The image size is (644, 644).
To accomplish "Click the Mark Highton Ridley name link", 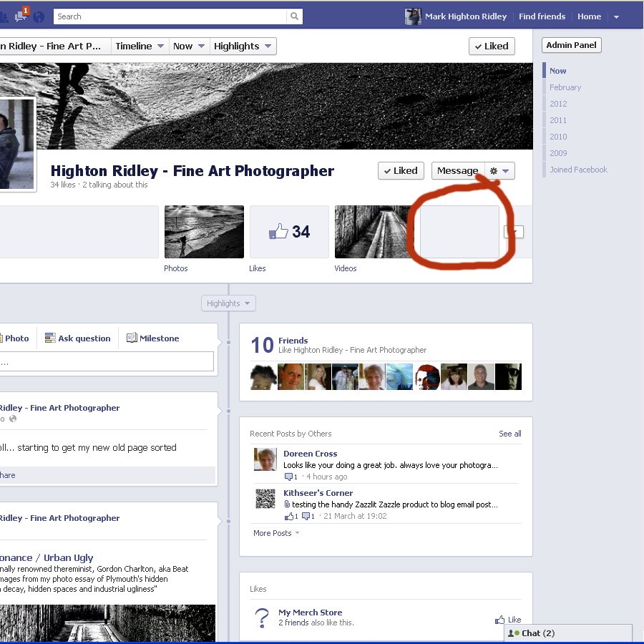I will click(466, 16).
